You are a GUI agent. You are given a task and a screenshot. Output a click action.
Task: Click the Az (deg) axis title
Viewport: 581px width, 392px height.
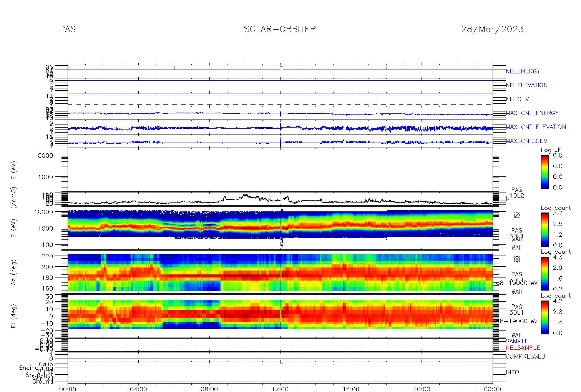coord(14,272)
